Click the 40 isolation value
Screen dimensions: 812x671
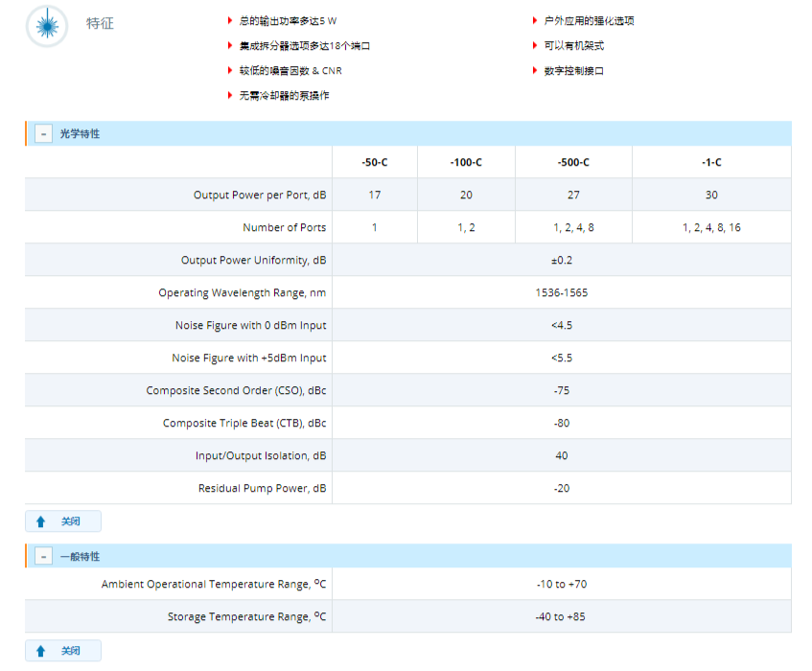click(x=562, y=455)
